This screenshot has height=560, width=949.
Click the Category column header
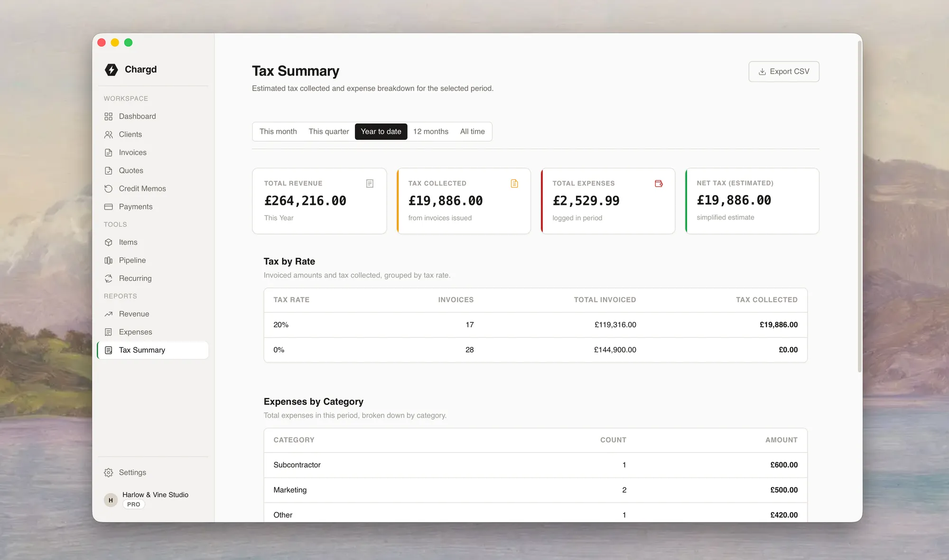[294, 440]
